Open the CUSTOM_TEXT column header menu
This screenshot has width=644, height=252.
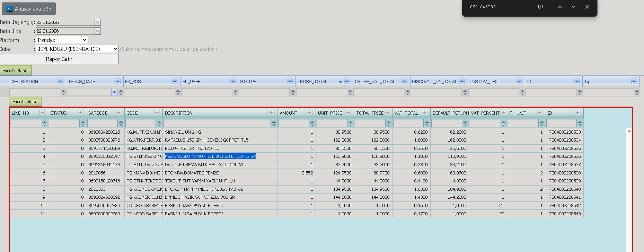click(x=519, y=81)
